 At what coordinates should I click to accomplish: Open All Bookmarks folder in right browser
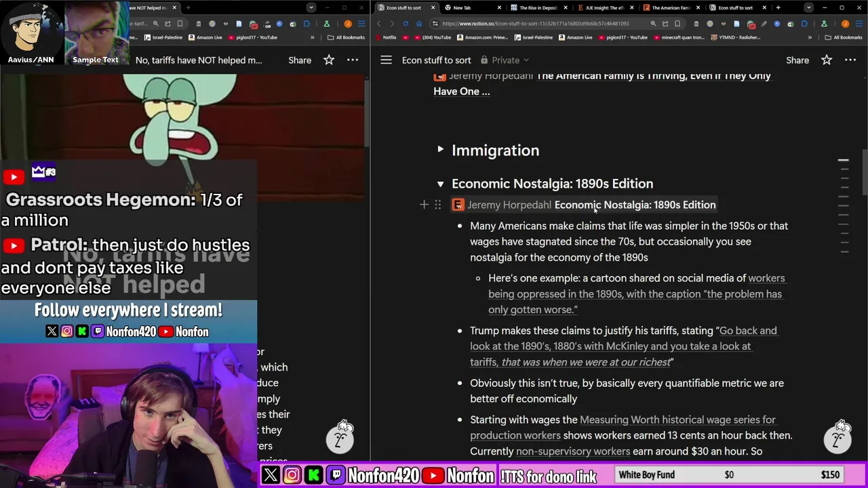point(844,37)
